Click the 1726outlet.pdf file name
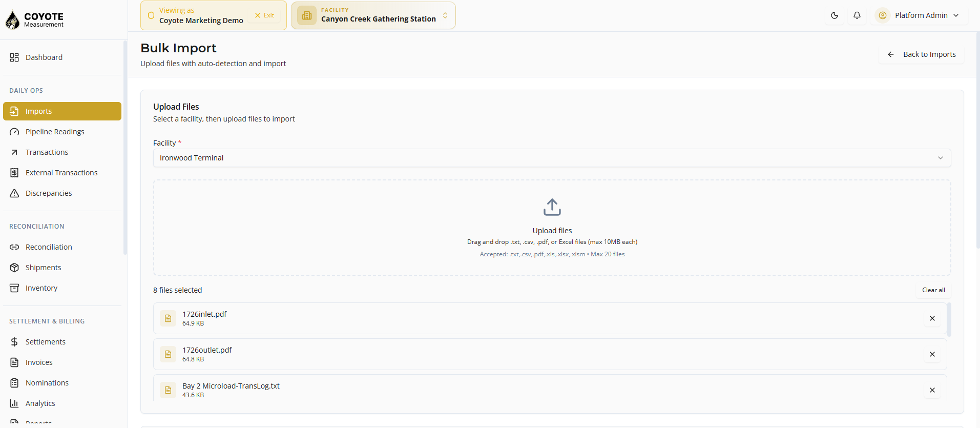980x428 pixels. pos(207,350)
